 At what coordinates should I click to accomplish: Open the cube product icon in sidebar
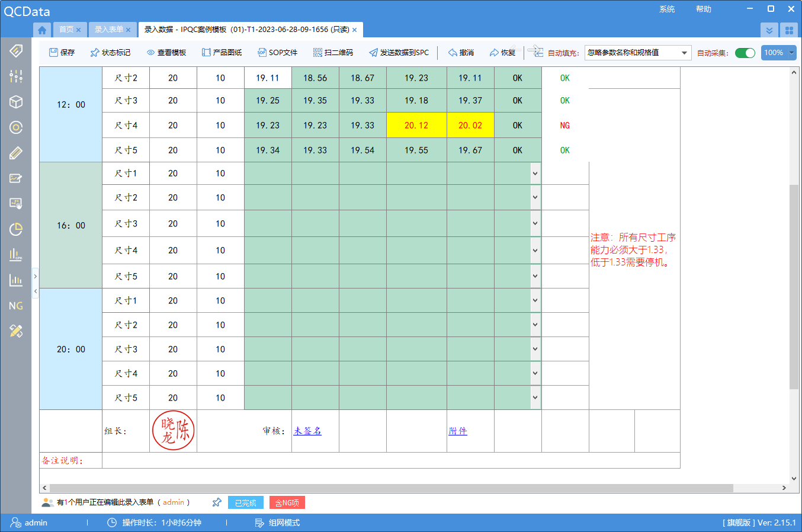point(16,102)
